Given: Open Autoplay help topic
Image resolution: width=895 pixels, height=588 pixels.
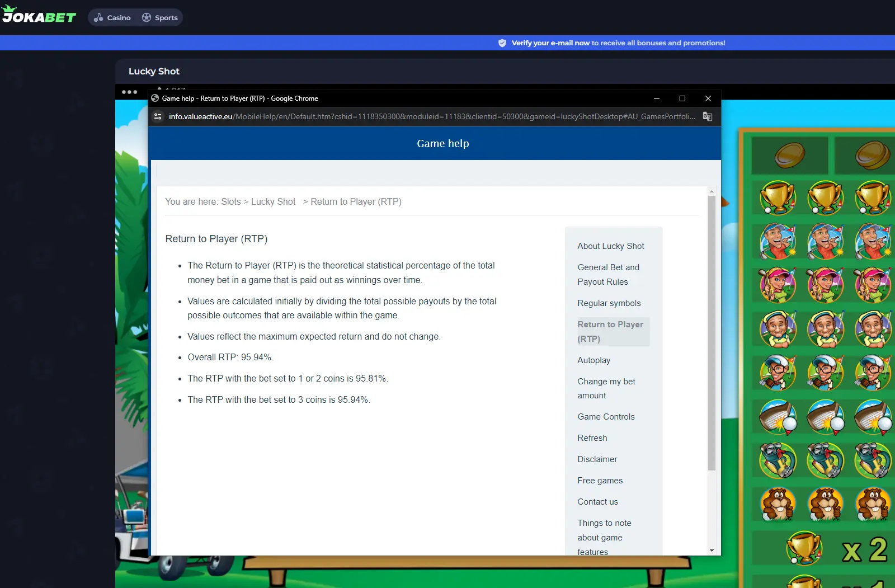Looking at the screenshot, I should pos(594,360).
